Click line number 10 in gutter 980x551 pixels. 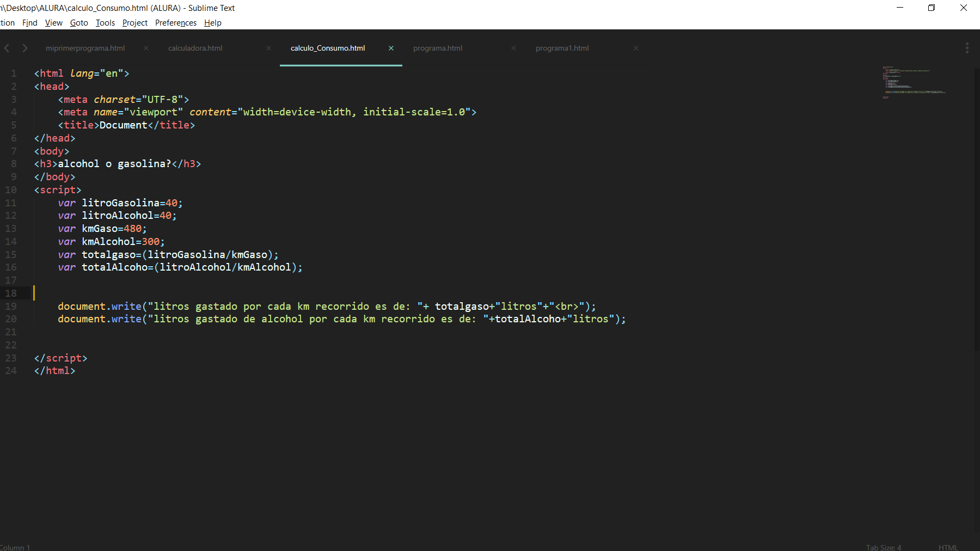pos(11,190)
